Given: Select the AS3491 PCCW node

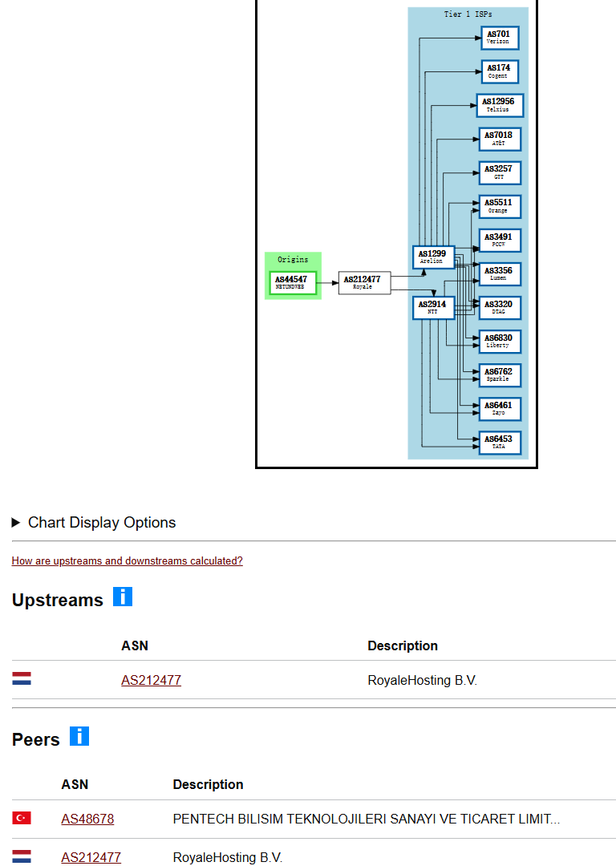Looking at the screenshot, I should point(500,241).
